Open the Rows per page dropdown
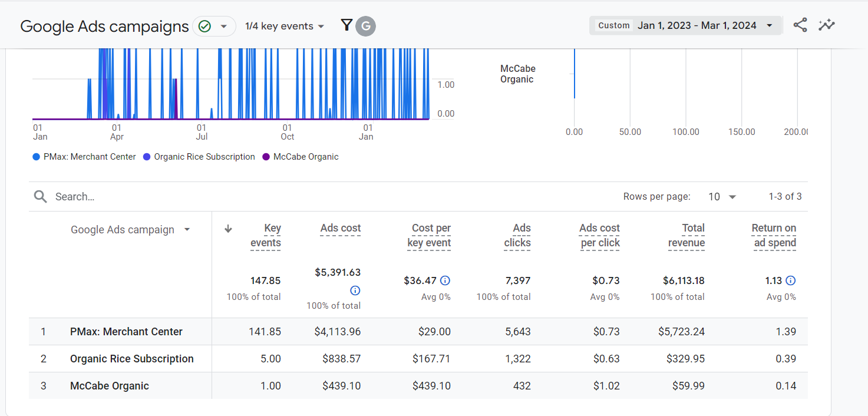 (x=722, y=197)
